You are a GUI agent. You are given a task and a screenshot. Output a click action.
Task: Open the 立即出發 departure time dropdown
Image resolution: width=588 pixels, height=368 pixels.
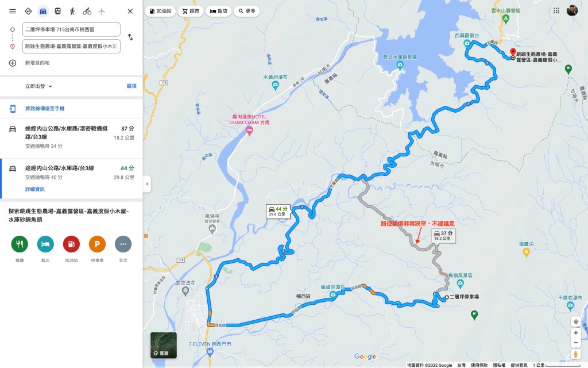[38, 86]
